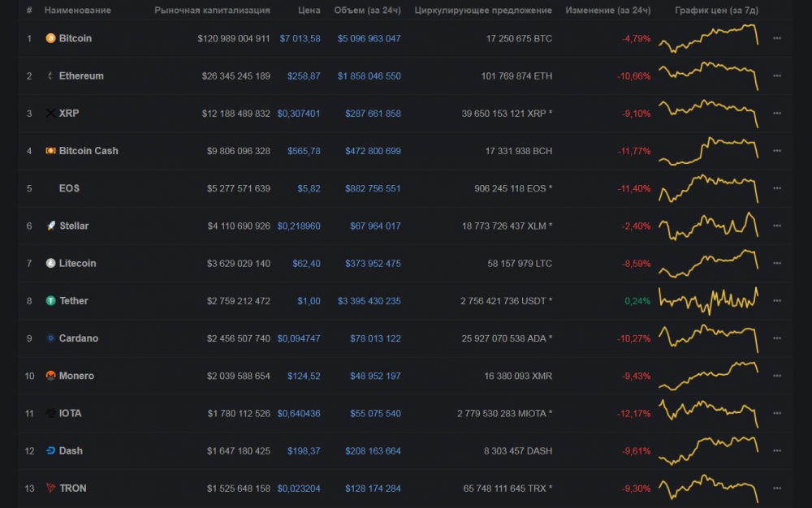The height and width of the screenshot is (508, 812).
Task: Open the Bitcoin Cash 7-day price chart
Action: point(708,151)
